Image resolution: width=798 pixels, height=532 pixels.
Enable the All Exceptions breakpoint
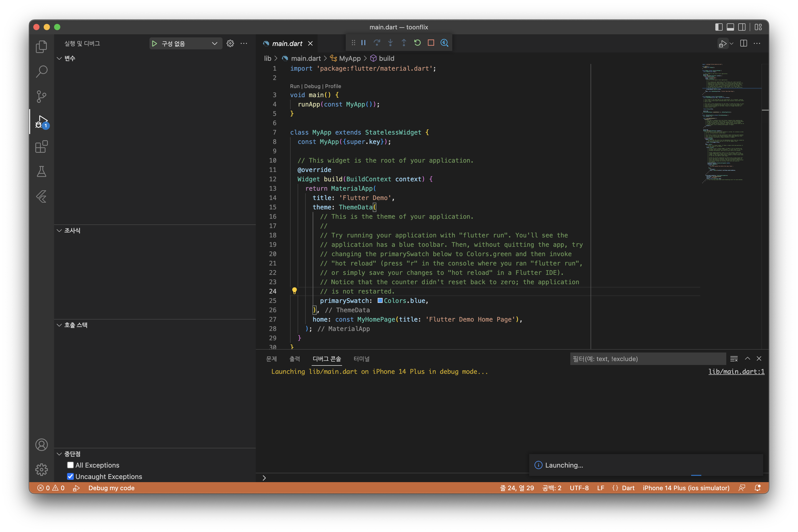70,465
